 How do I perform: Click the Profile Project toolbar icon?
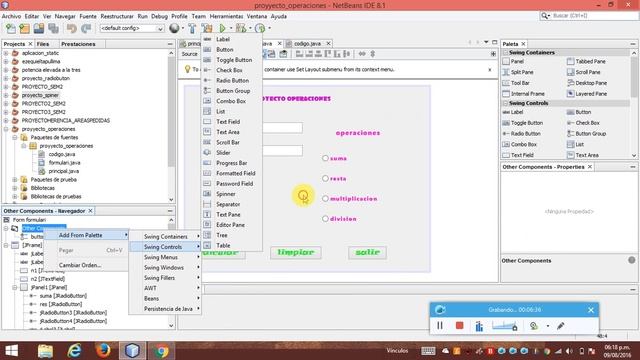(260, 28)
